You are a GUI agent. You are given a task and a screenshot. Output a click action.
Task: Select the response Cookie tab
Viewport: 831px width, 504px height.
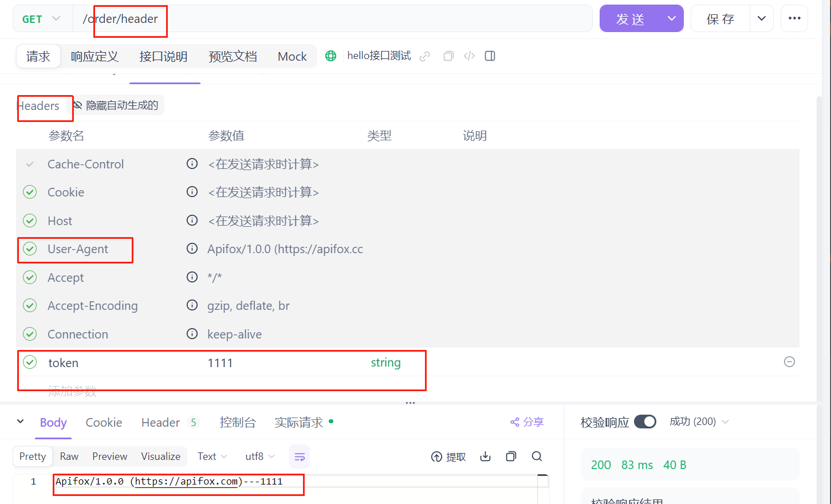point(104,423)
